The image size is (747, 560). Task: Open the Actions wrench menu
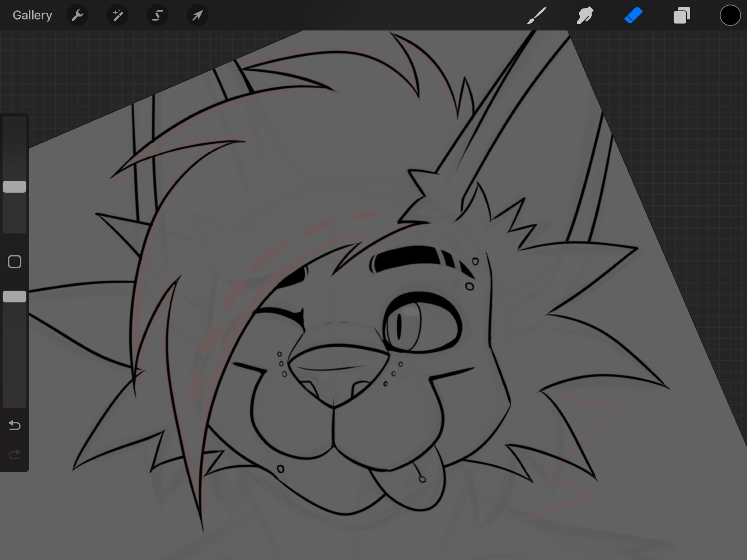[x=77, y=16]
